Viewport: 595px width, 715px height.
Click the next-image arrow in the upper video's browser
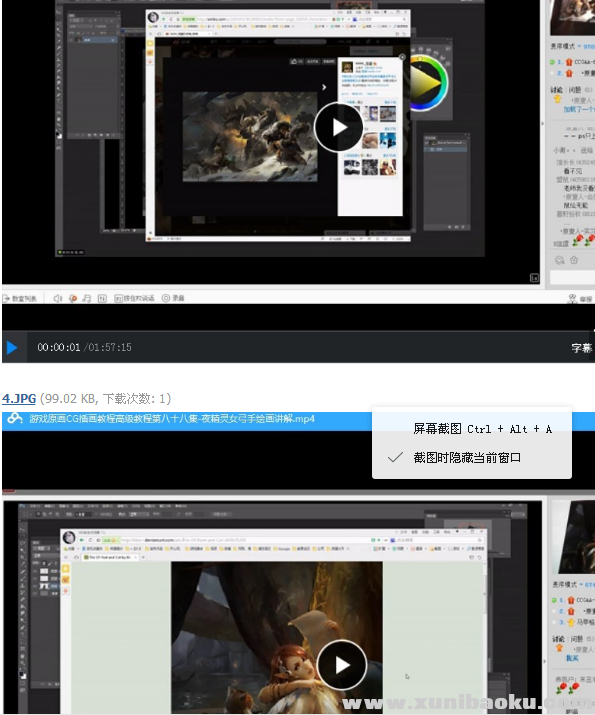[x=324, y=87]
